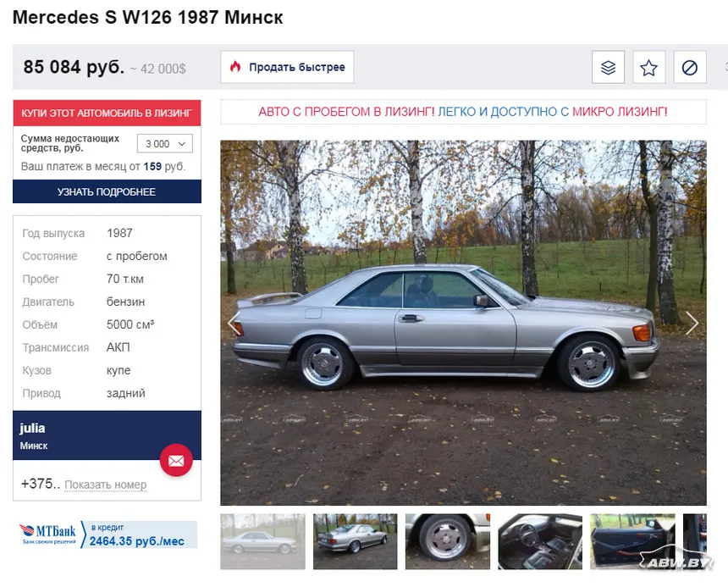
Task: Select the door panel thumbnail
Action: pyautogui.click(x=632, y=541)
